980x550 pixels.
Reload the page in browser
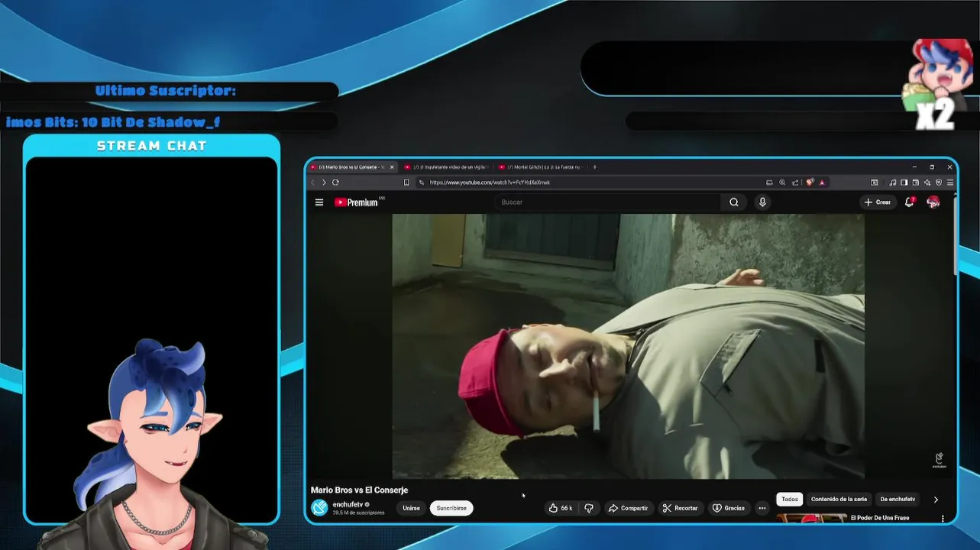click(x=335, y=183)
